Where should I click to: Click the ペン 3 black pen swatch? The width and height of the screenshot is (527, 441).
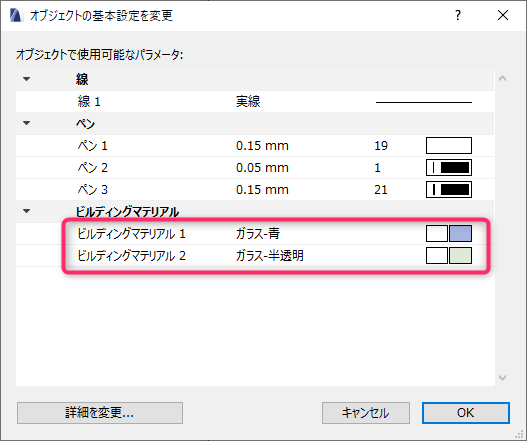[x=449, y=190]
